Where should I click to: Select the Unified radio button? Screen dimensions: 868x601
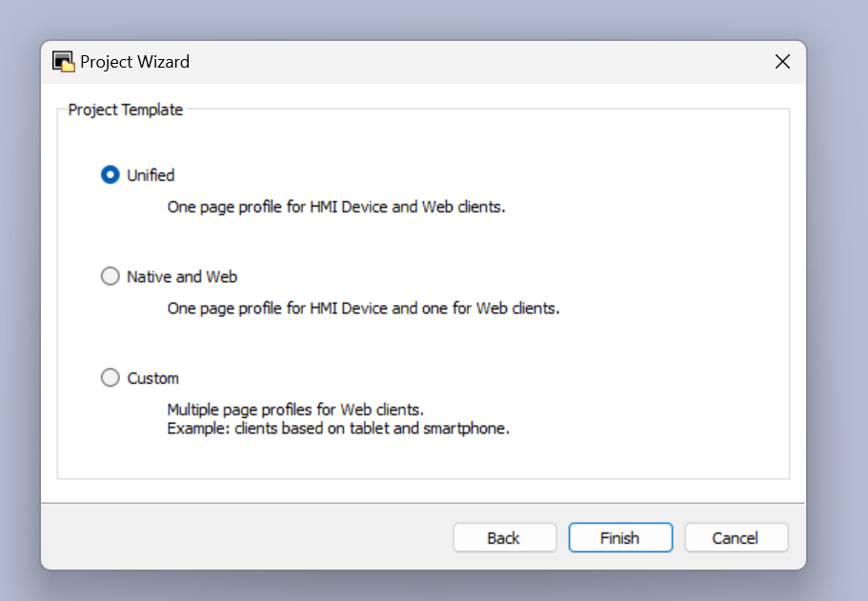[x=111, y=175]
